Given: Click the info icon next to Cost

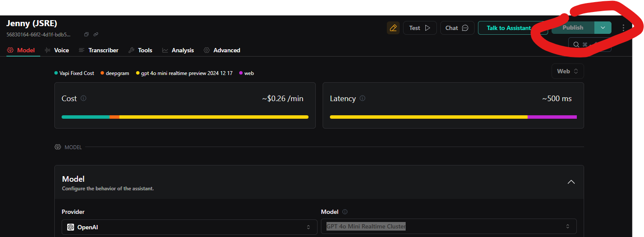Looking at the screenshot, I should (x=83, y=98).
